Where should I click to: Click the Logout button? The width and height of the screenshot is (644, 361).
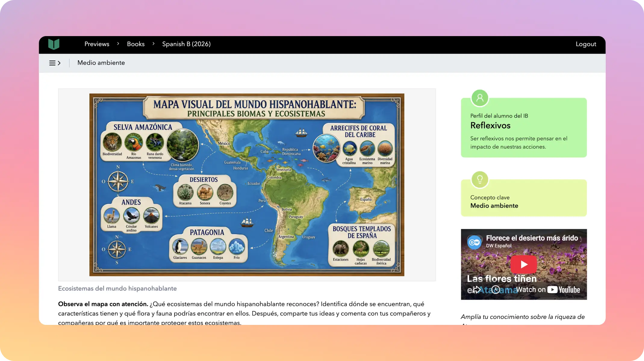coord(586,44)
